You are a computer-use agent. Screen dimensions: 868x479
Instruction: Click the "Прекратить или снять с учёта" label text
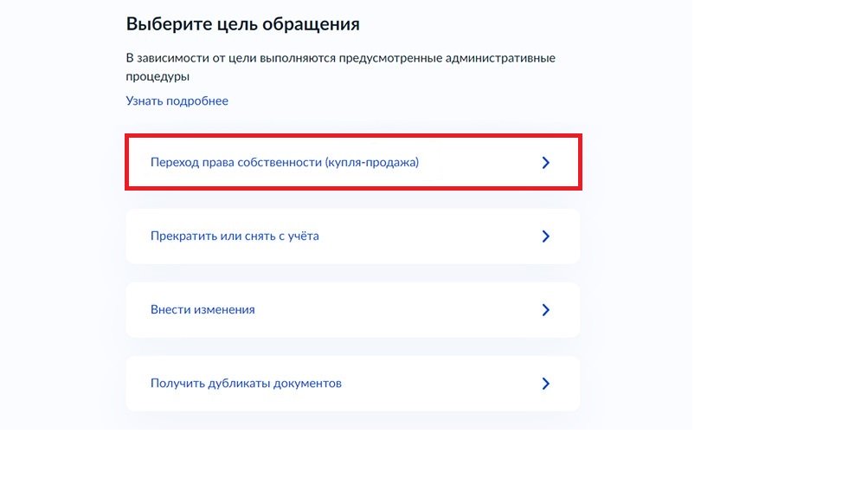[235, 236]
